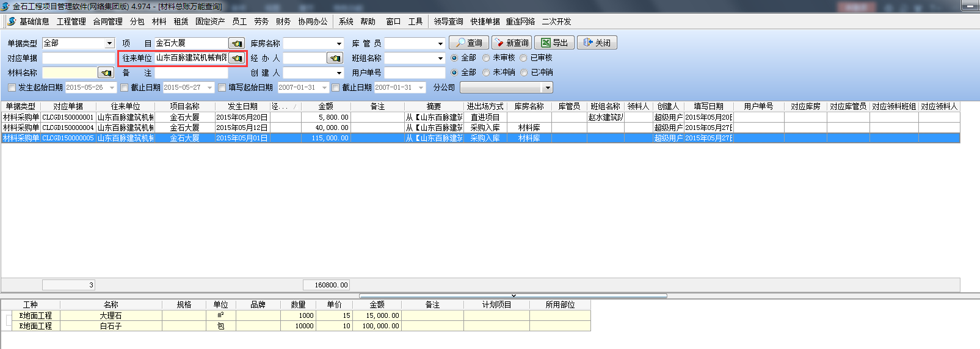This screenshot has height=349, width=980.
Task: Click the 快捷单据 toolbar link
Action: tap(485, 21)
